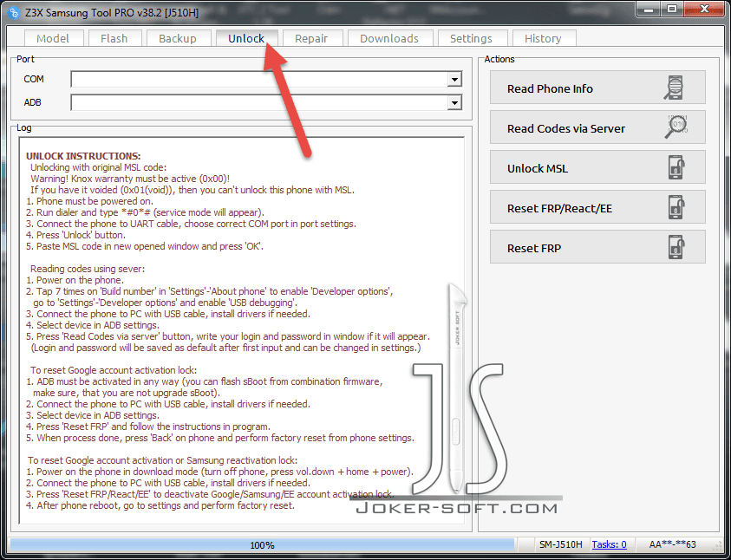The height and width of the screenshot is (560, 731).
Task: Click log line 'Press 'Unlock' button.'
Action: [75, 235]
